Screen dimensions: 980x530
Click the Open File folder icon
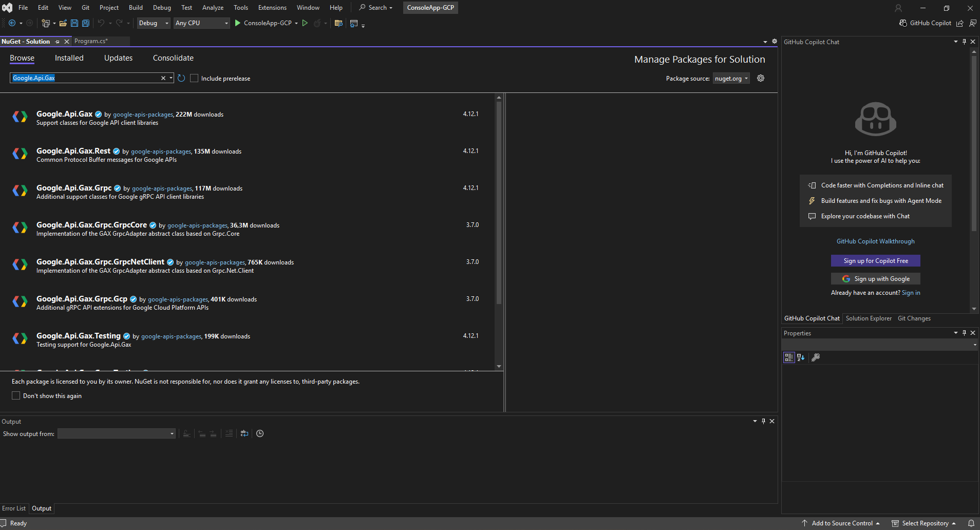pos(63,23)
